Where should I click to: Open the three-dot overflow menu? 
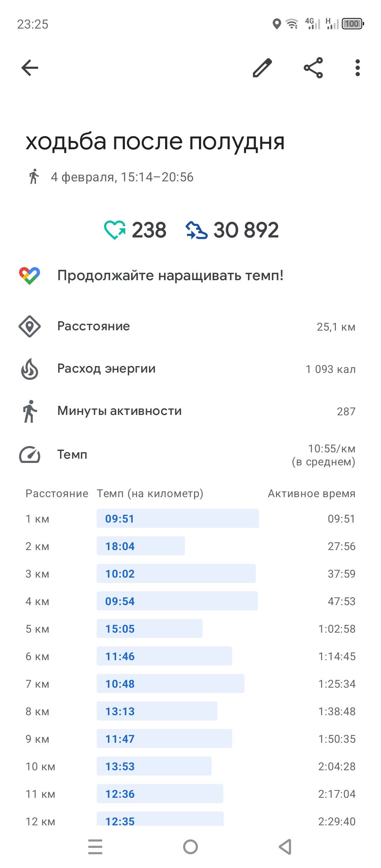358,68
